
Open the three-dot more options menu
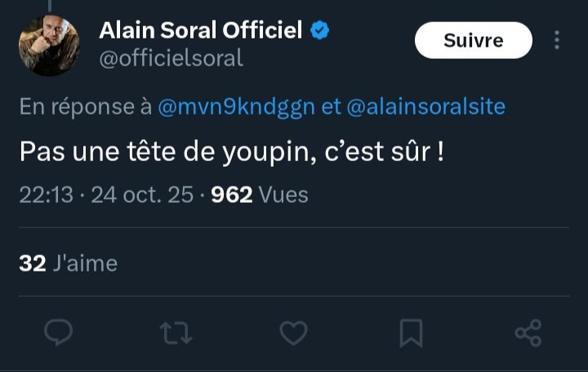[x=557, y=40]
